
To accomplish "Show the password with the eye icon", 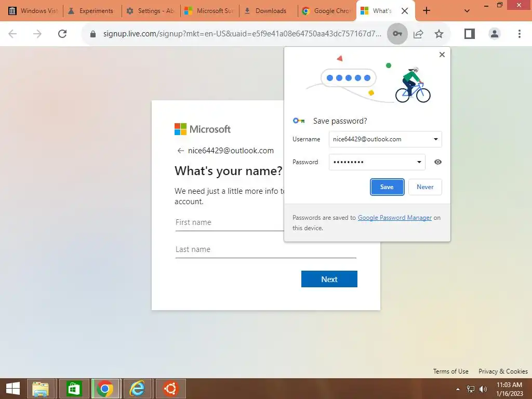I will 438,162.
